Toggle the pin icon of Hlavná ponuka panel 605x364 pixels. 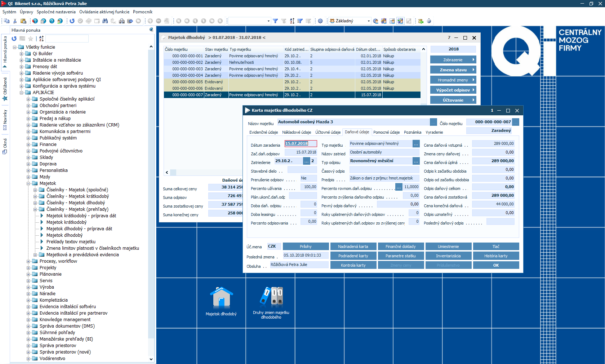click(151, 30)
